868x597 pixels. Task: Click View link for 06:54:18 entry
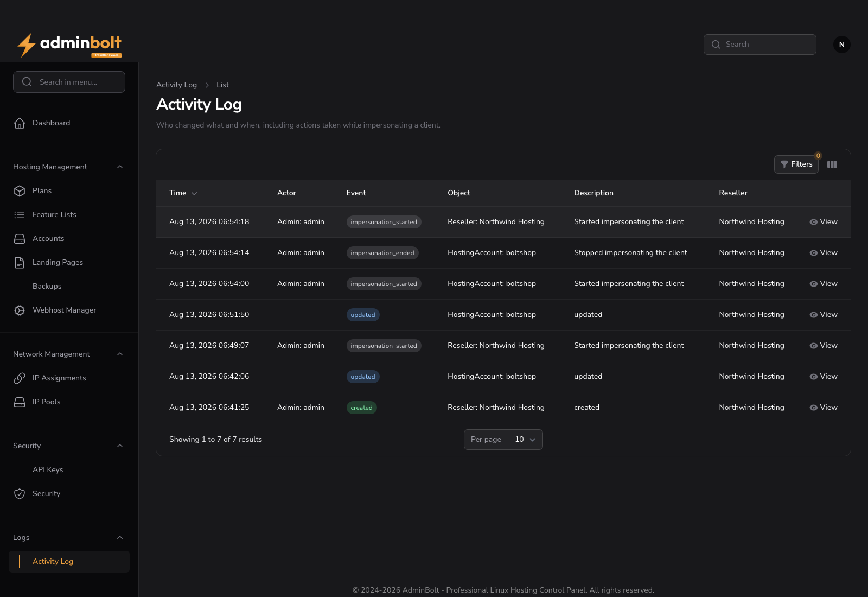pyautogui.click(x=824, y=222)
